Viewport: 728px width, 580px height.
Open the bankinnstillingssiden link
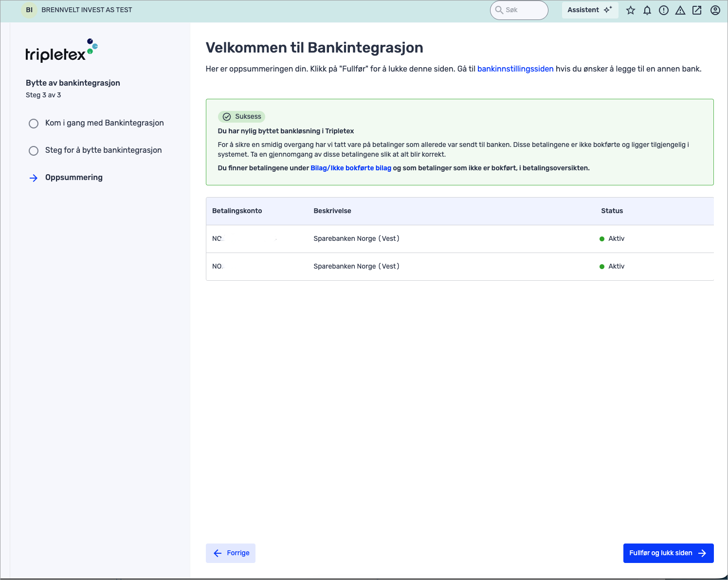click(x=515, y=69)
